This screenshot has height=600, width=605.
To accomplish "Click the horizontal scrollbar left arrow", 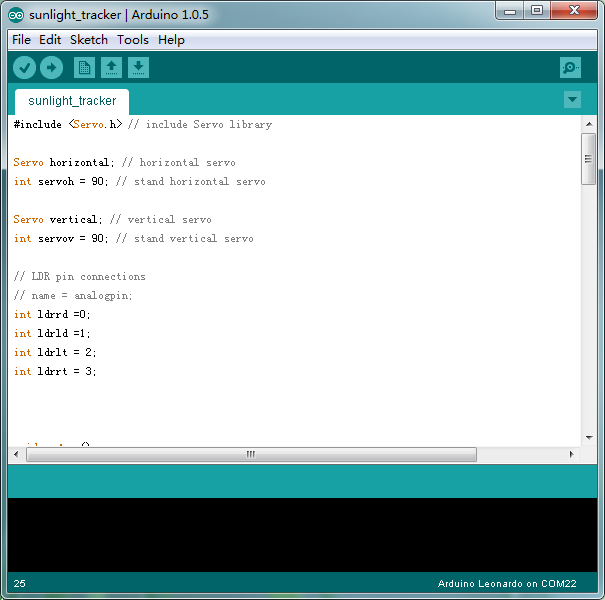I will click(16, 454).
